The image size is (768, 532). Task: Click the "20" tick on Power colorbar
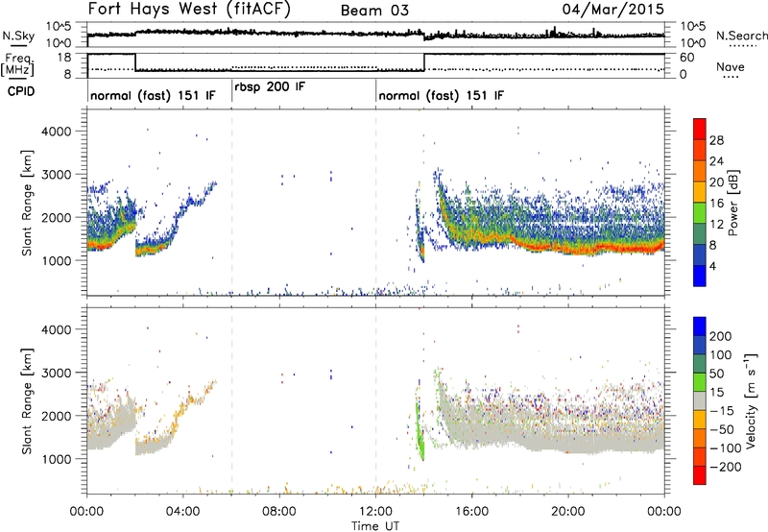coord(716,182)
